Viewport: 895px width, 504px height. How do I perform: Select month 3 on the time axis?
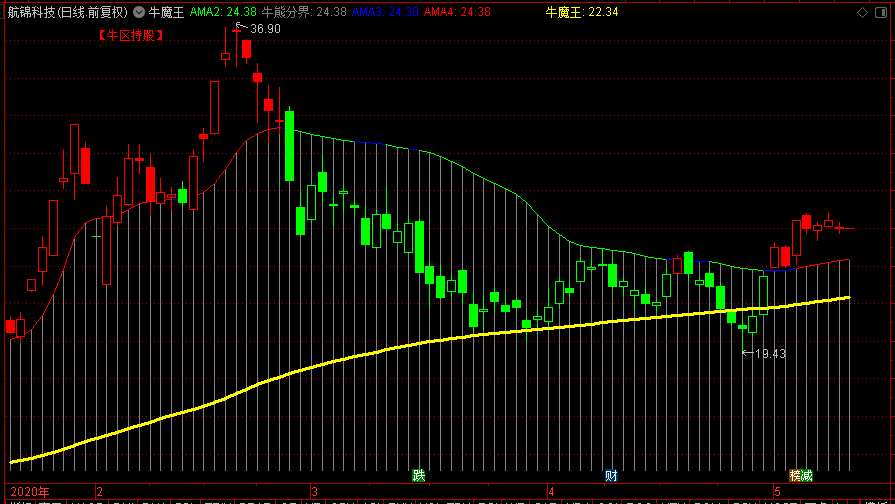pos(314,491)
